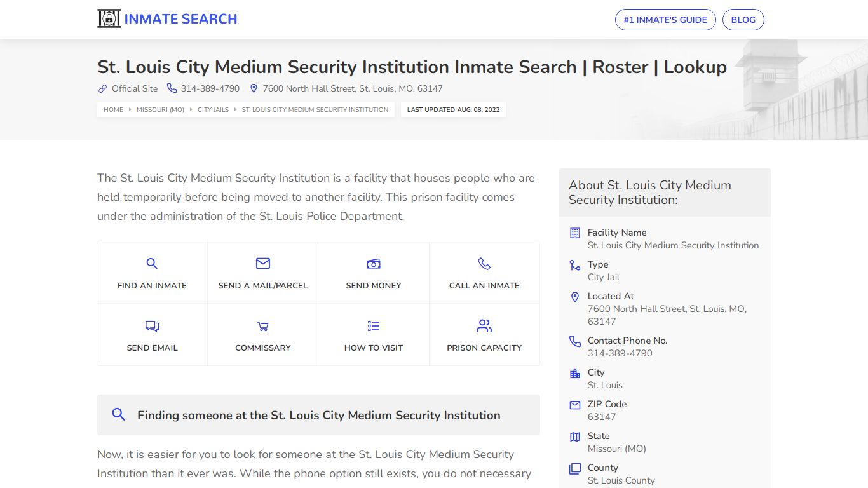Click the City Jail type value
The image size is (868, 488).
coord(604,277)
